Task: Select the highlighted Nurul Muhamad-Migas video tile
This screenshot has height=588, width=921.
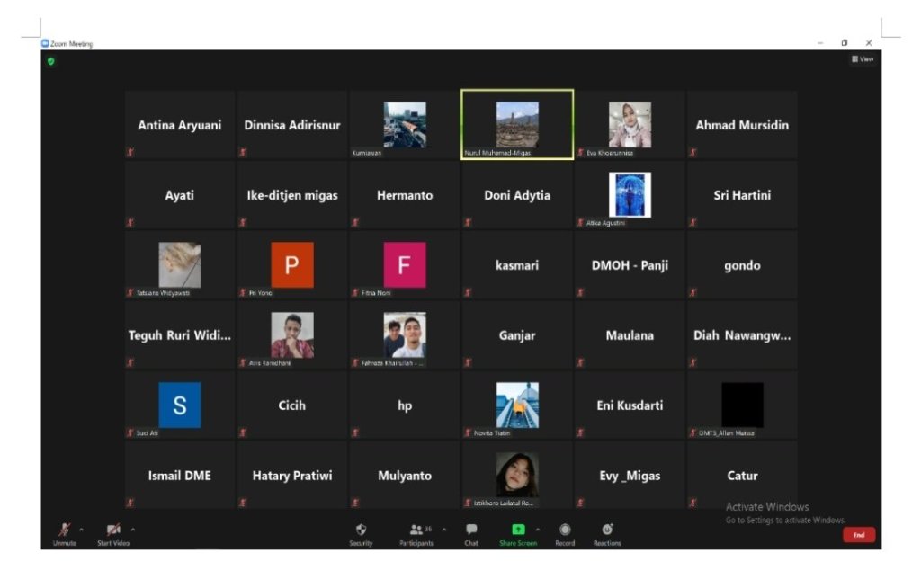Action: (517, 124)
